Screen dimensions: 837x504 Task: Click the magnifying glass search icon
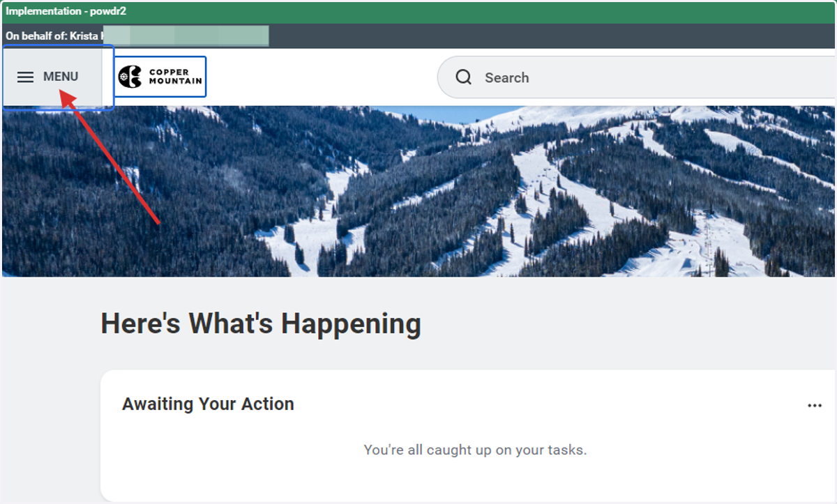464,77
